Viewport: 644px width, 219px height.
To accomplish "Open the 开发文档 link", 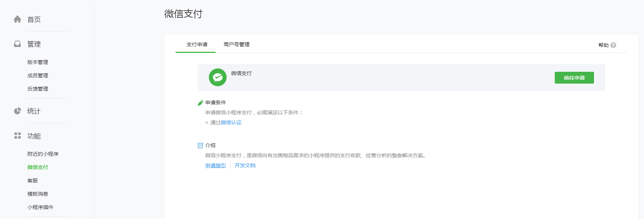I will (x=245, y=165).
